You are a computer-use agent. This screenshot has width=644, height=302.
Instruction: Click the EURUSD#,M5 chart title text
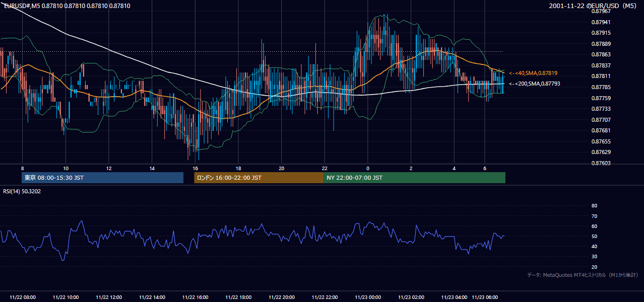(x=67, y=6)
